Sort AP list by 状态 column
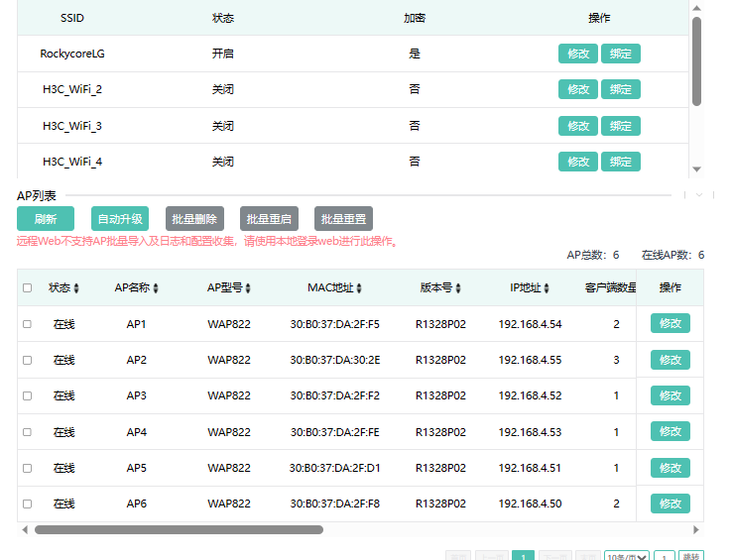 pos(76,288)
